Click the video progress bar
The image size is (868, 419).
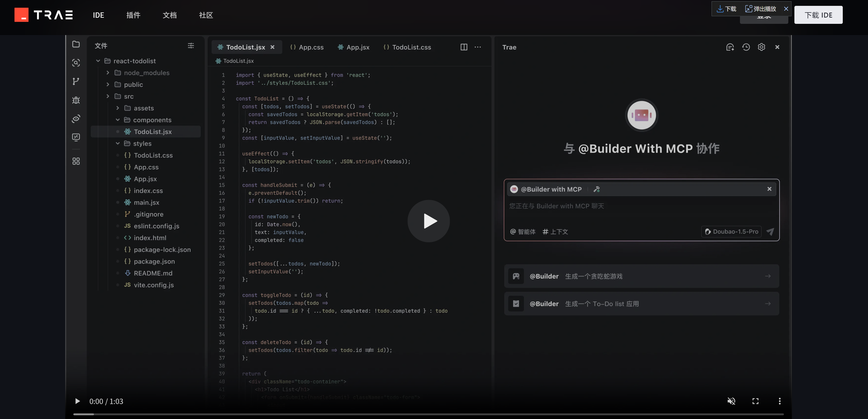429,414
